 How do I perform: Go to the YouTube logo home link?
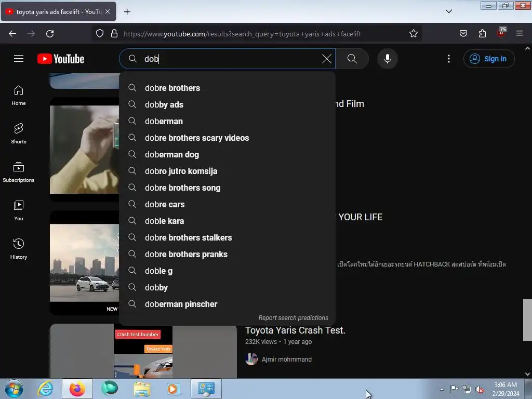(x=61, y=59)
